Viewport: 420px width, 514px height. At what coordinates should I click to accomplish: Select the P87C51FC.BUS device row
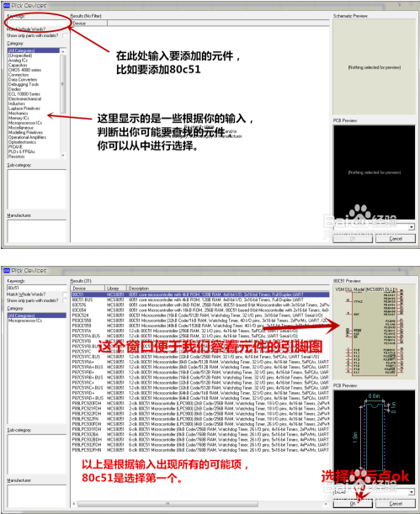click(200, 357)
